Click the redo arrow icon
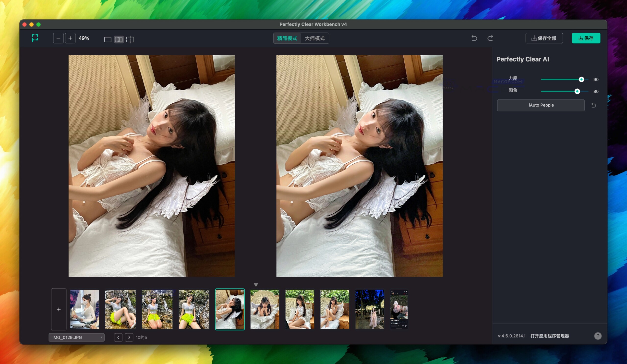Screen dimensions: 627x364 pos(490,38)
